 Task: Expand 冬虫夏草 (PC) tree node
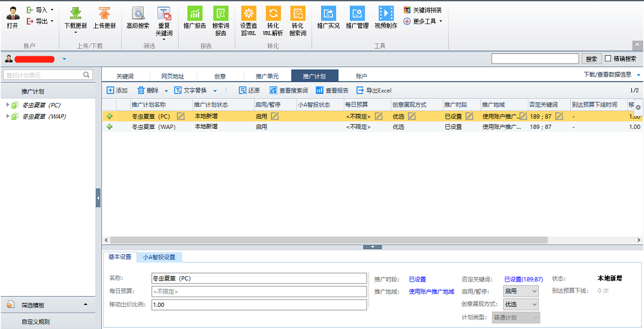pyautogui.click(x=8, y=105)
